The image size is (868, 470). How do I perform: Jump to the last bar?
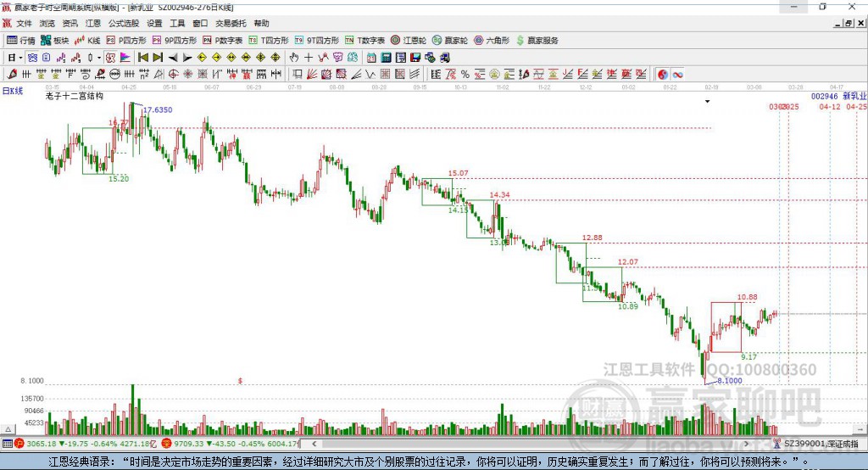[x=158, y=58]
